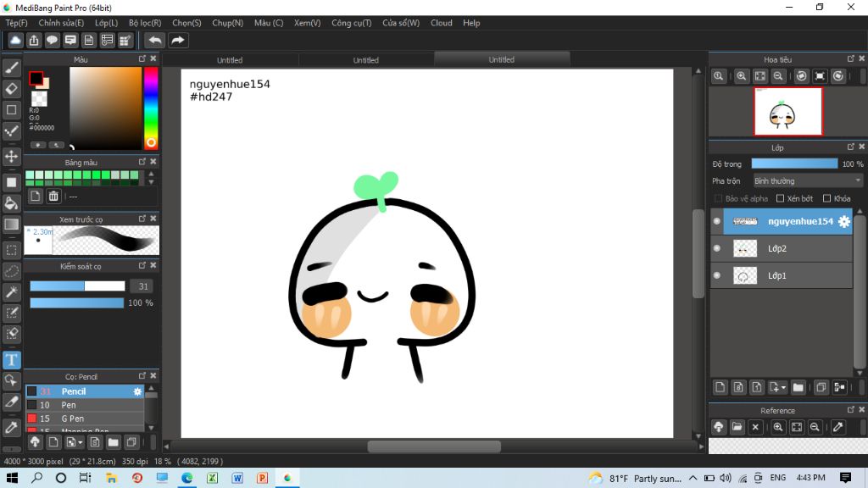
Task: Open the Công cụ(T) menu
Action: [x=352, y=23]
